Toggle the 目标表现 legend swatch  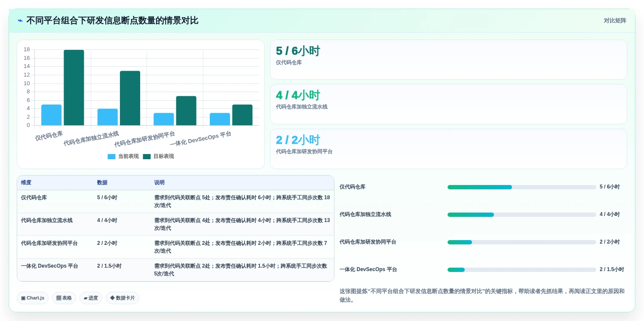pos(147,157)
